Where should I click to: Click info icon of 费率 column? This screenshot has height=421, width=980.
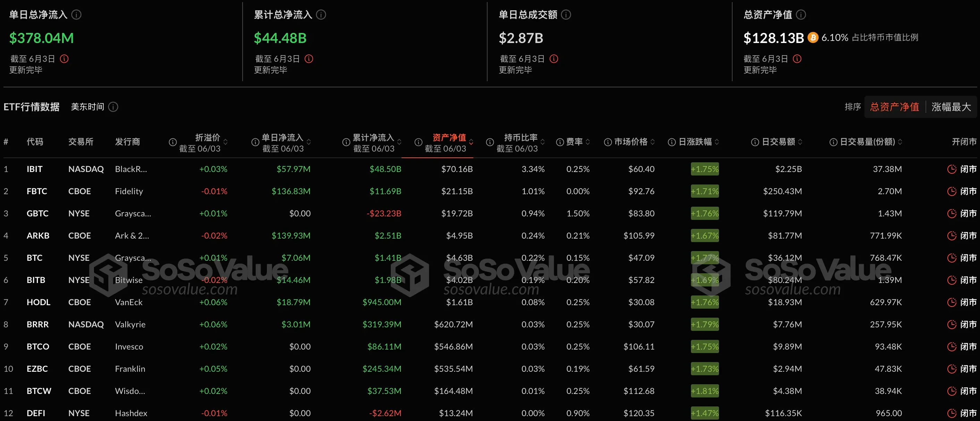click(560, 142)
